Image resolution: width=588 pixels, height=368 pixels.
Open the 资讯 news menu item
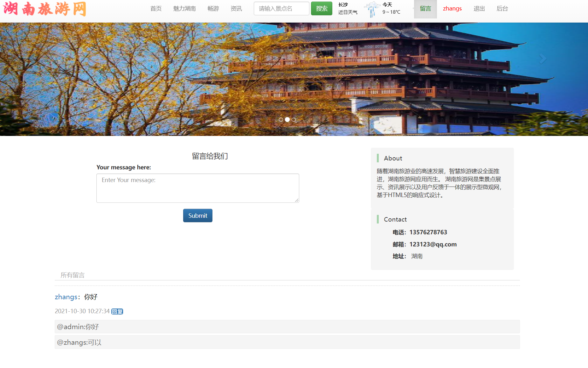click(236, 9)
